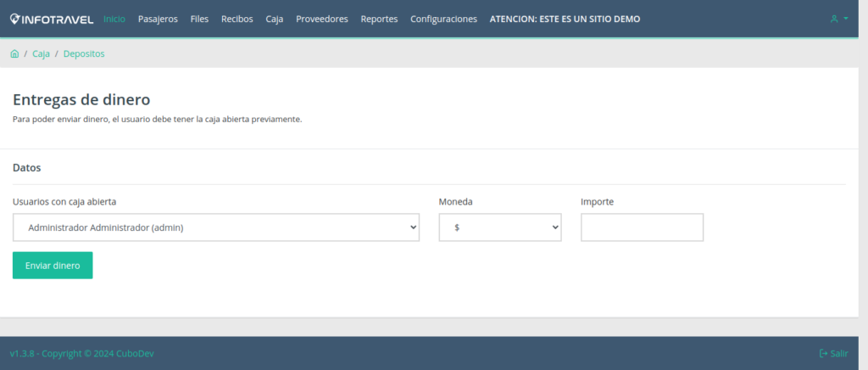Open the Caja menu in navbar
The width and height of the screenshot is (868, 370).
(x=274, y=19)
